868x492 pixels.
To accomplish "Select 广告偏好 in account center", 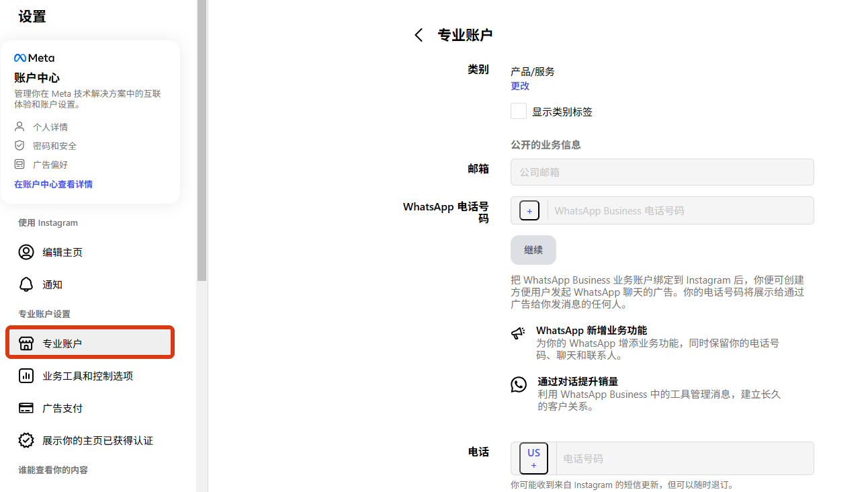I will click(x=50, y=165).
